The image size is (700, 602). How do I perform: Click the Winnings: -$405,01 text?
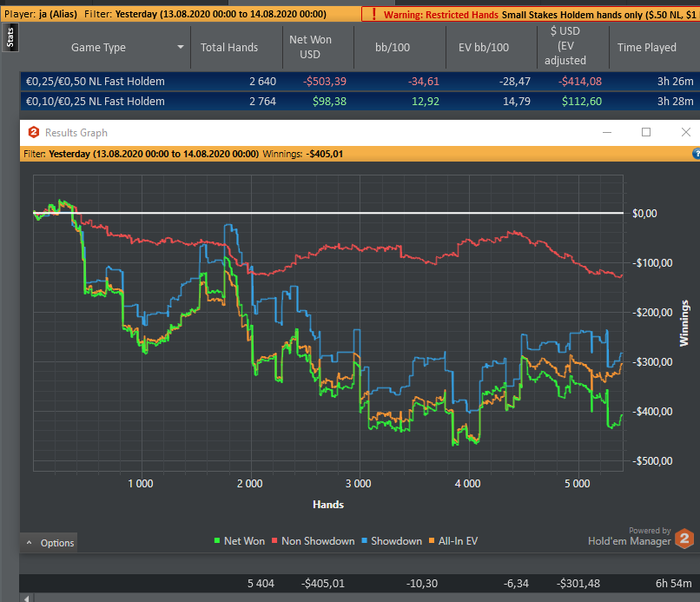point(303,154)
